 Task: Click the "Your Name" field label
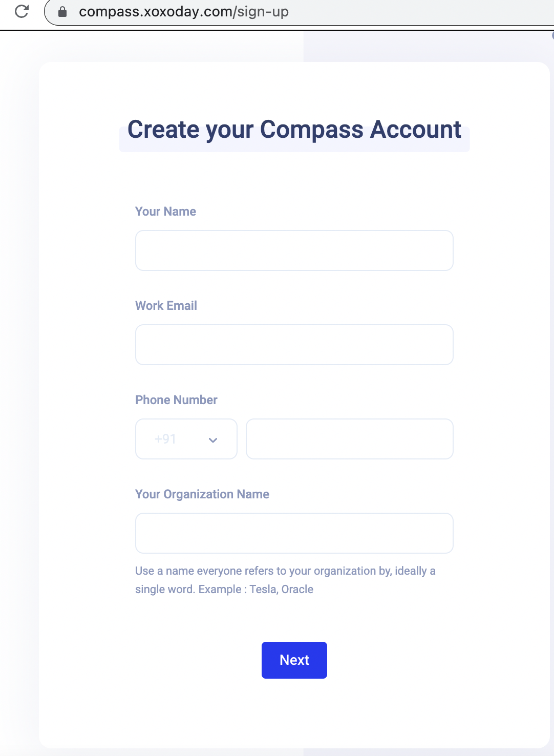click(x=165, y=212)
